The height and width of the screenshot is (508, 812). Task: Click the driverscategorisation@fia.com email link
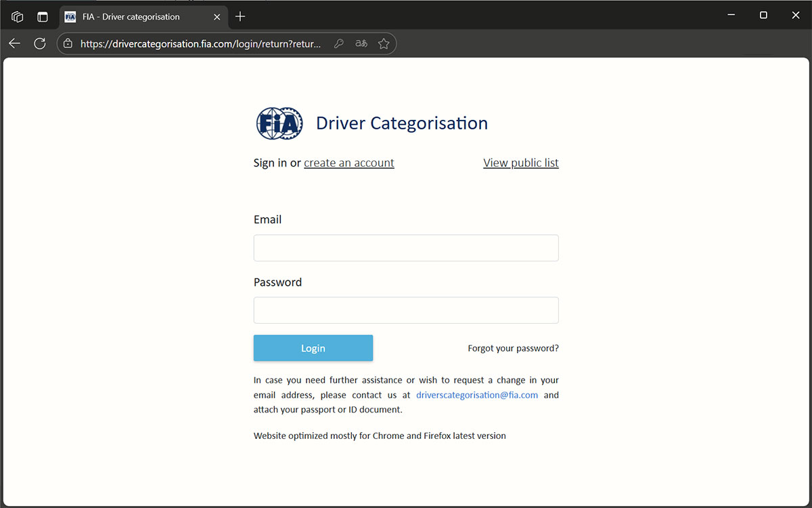point(477,395)
